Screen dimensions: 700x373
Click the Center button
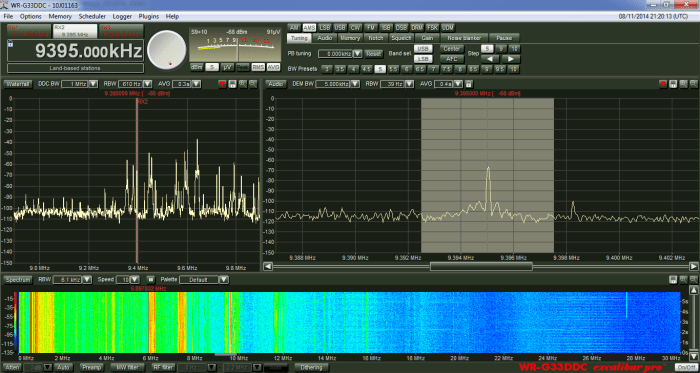coord(452,48)
